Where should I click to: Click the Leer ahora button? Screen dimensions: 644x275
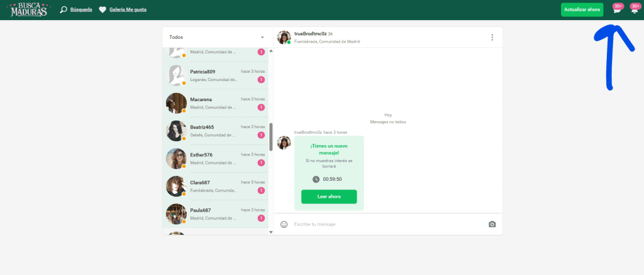pyautogui.click(x=328, y=197)
